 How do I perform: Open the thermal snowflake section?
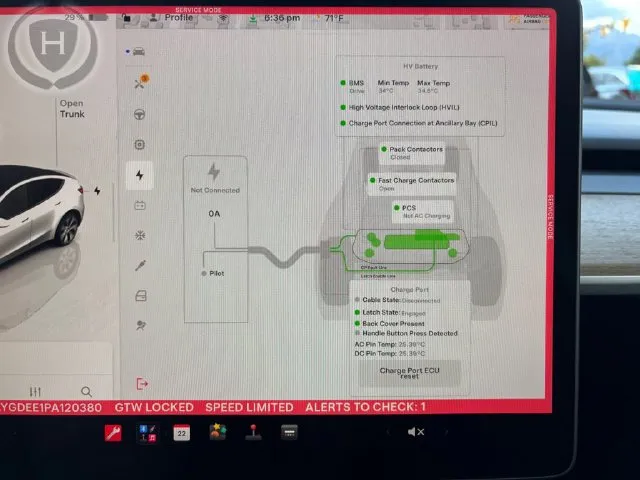(140, 236)
